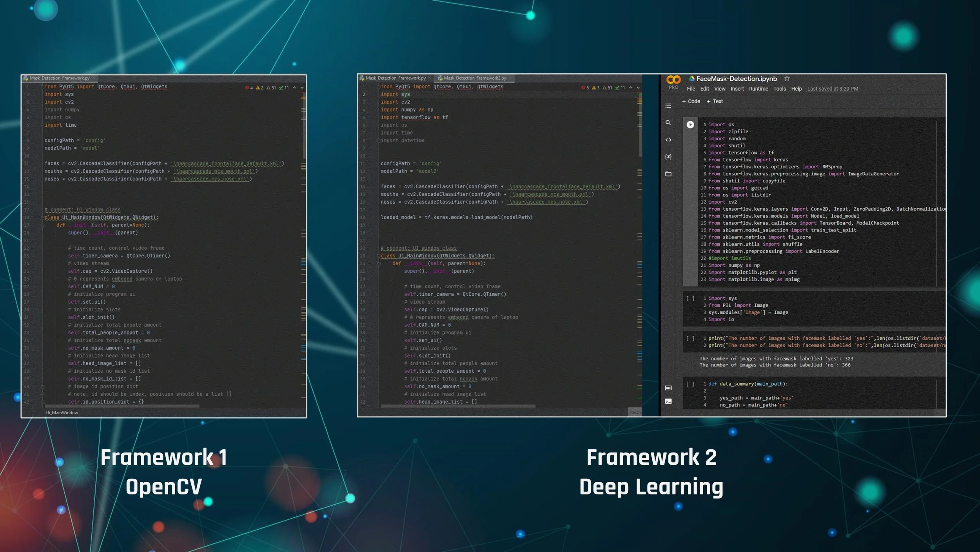Open the Files folder sidebar icon
The image size is (980, 552).
[x=668, y=174]
